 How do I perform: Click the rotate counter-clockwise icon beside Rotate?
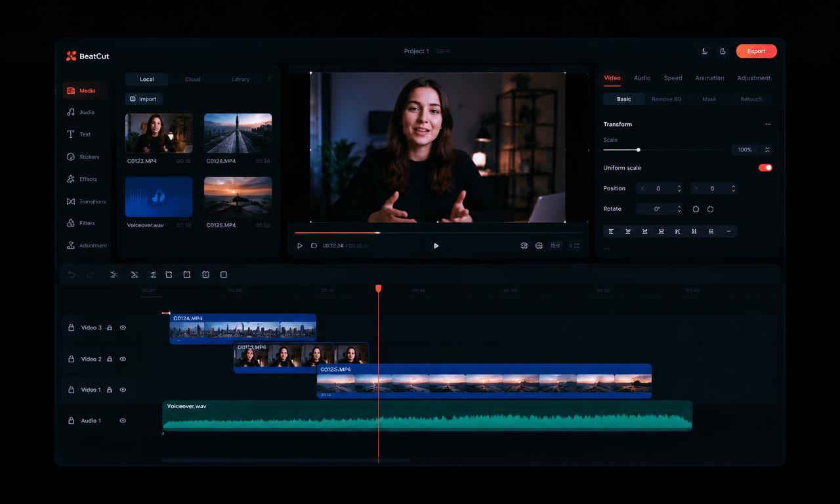click(x=696, y=209)
